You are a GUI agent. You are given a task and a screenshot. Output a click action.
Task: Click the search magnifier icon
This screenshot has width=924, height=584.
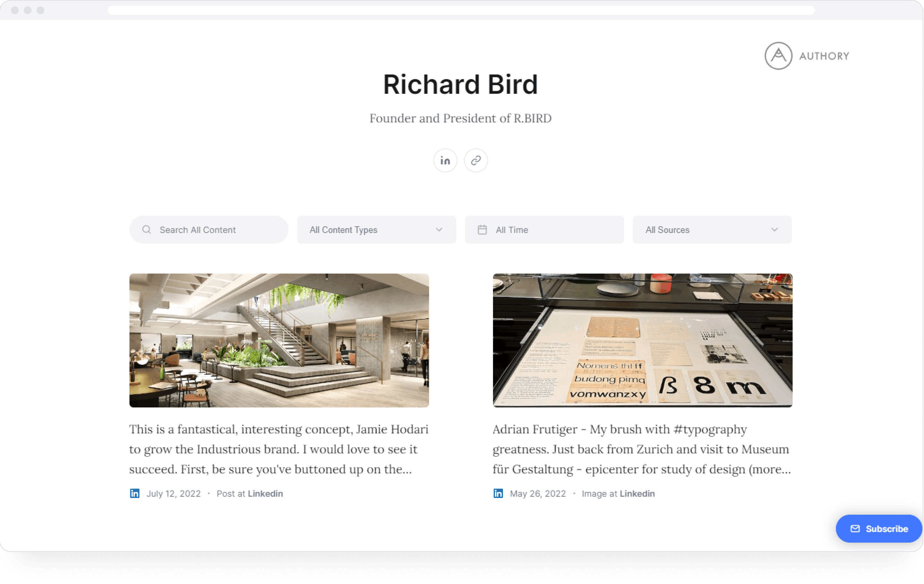[147, 230]
